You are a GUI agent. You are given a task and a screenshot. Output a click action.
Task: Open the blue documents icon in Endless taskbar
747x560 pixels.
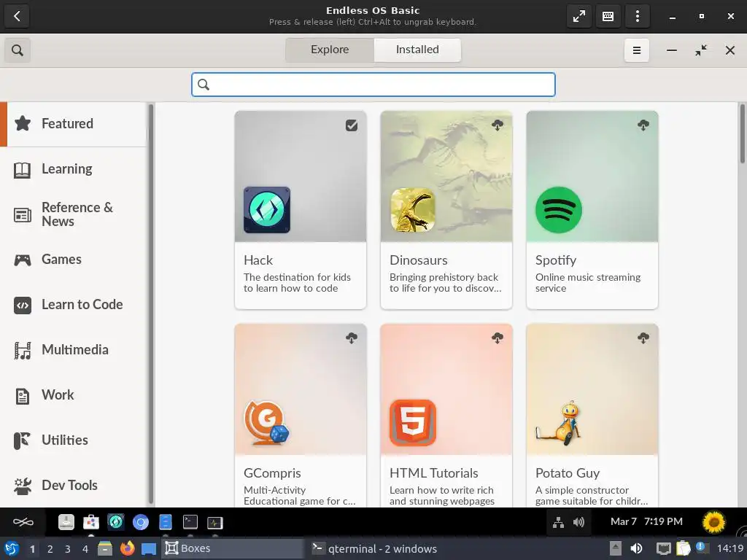[x=166, y=522]
